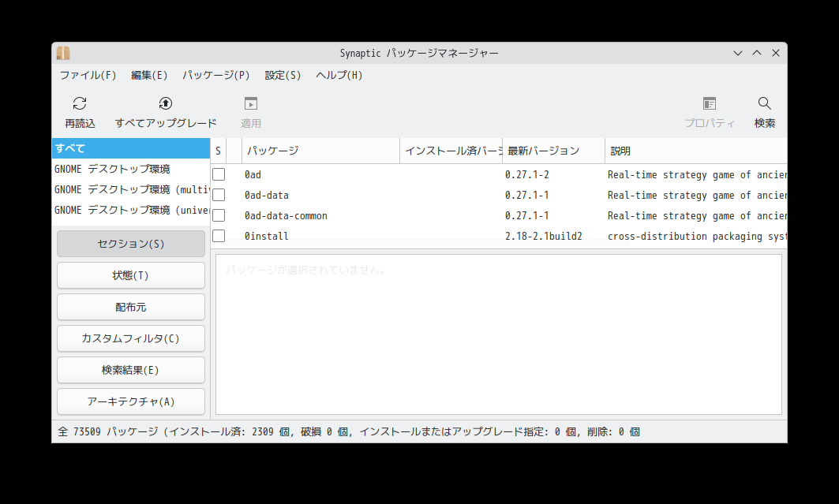839x504 pixels.
Task: Open the プロパティ properties toolbar icon
Action: pos(710,103)
